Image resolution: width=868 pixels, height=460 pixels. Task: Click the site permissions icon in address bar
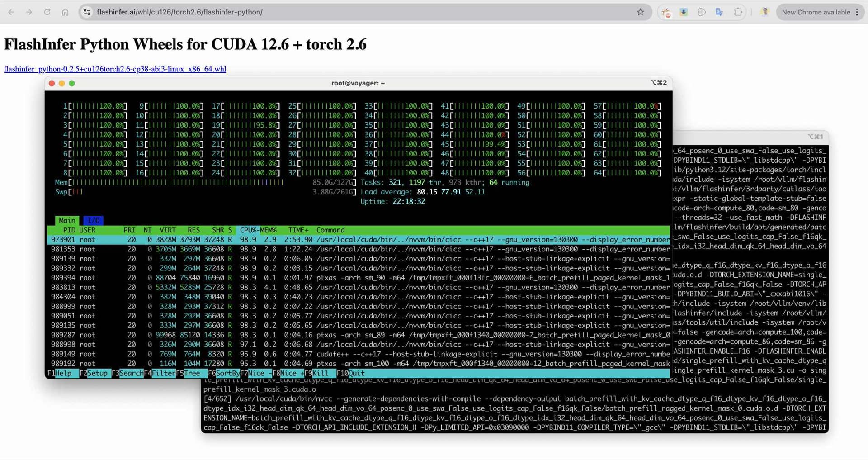[x=87, y=12]
